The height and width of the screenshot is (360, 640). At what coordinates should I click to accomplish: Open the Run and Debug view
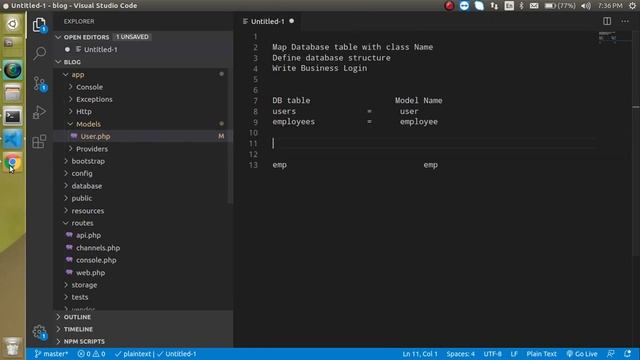point(39,112)
